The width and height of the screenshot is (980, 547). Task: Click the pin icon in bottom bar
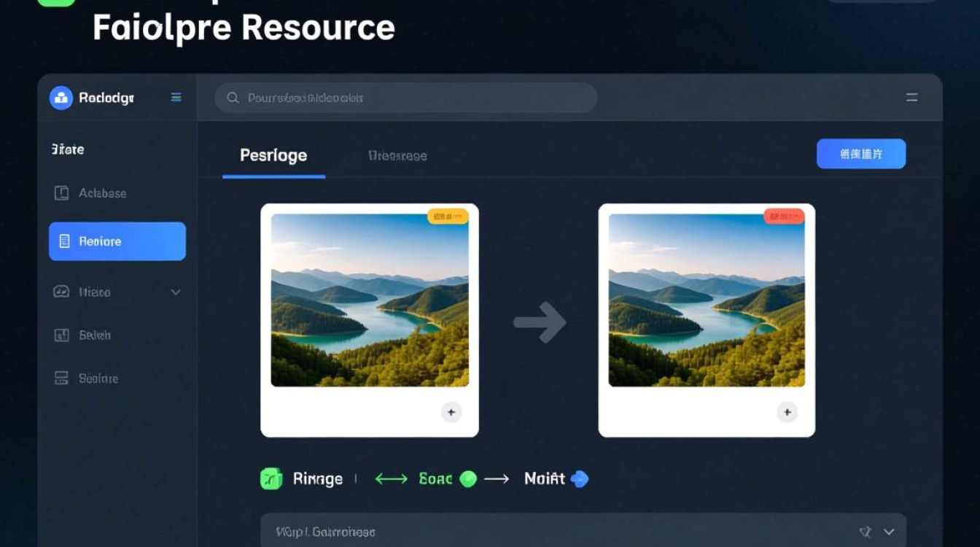[866, 532]
